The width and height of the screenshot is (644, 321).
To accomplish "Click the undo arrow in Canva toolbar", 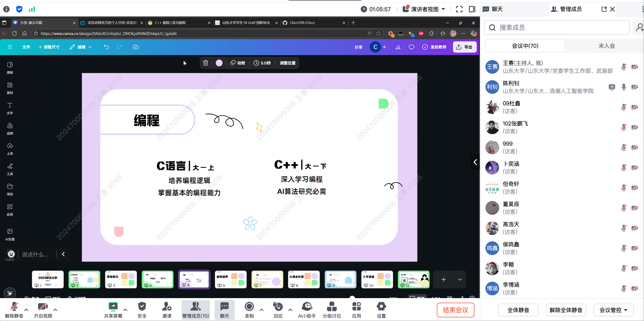I will click(106, 47).
